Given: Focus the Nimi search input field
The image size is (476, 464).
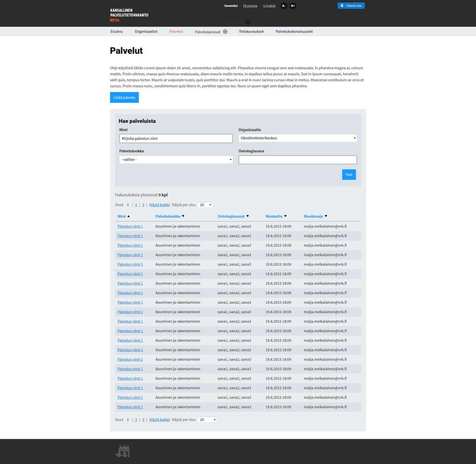Looking at the screenshot, I should (x=176, y=138).
